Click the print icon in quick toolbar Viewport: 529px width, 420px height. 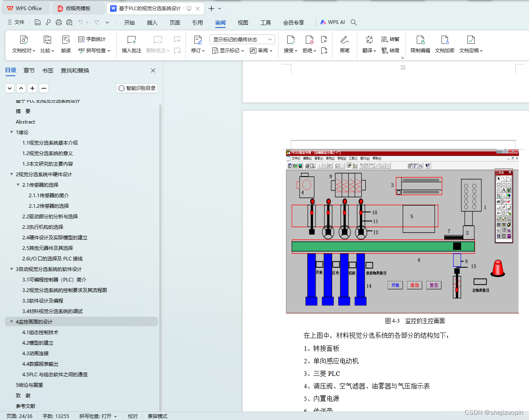coord(59,22)
